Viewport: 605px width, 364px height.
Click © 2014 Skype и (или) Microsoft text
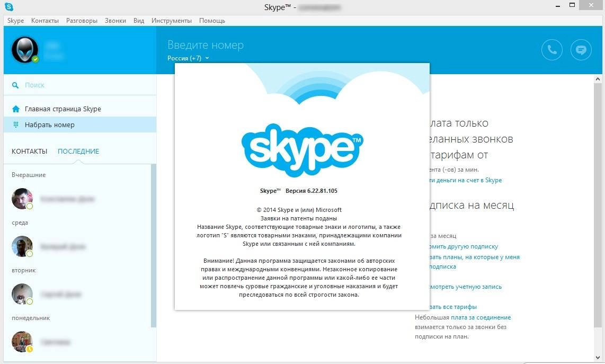tap(299, 210)
